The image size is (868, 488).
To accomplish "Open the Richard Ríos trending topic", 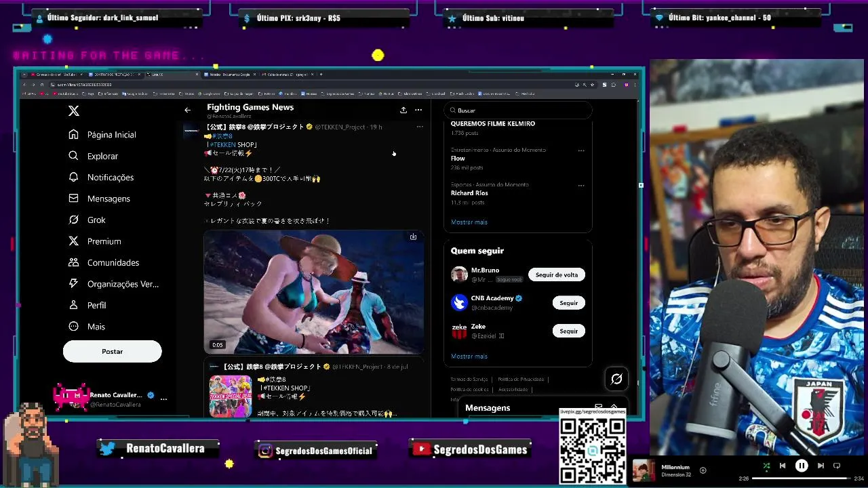I will pyautogui.click(x=469, y=193).
